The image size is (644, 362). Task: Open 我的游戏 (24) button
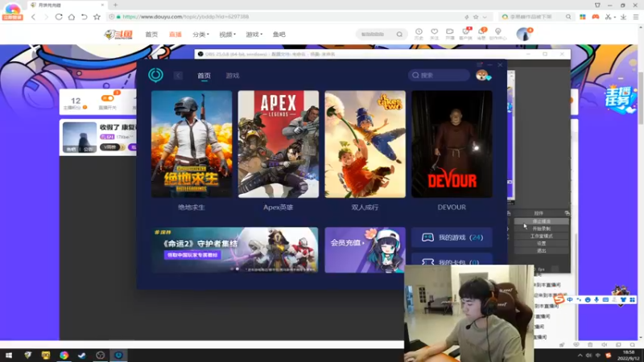452,237
